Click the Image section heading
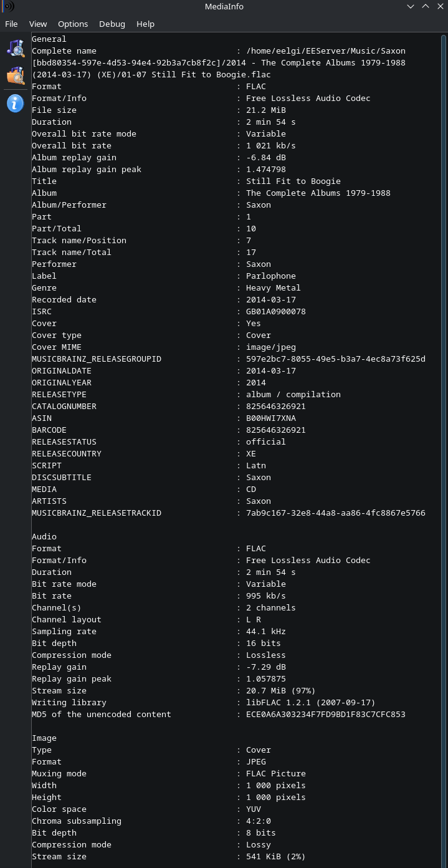This screenshot has width=448, height=868. (44, 738)
